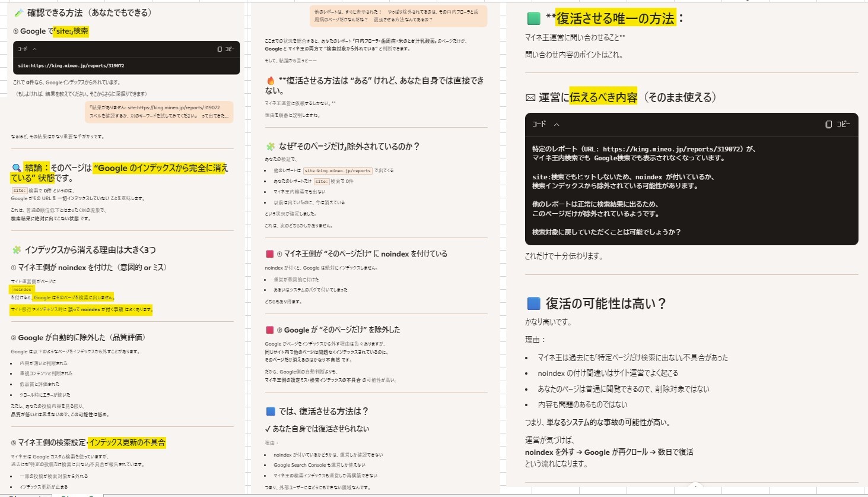Screen dimensions: 868x497
Task: Collapse the inquiry message code block chevron
Action: [556, 125]
